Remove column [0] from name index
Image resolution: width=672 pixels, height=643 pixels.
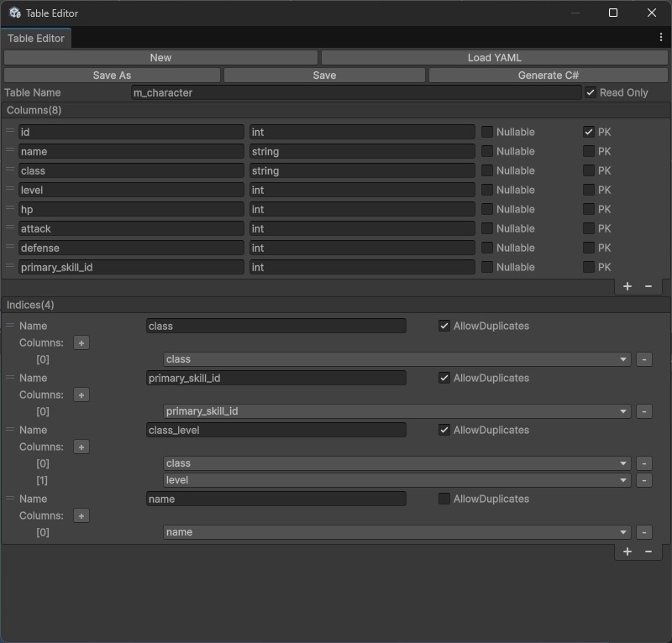tap(643, 532)
